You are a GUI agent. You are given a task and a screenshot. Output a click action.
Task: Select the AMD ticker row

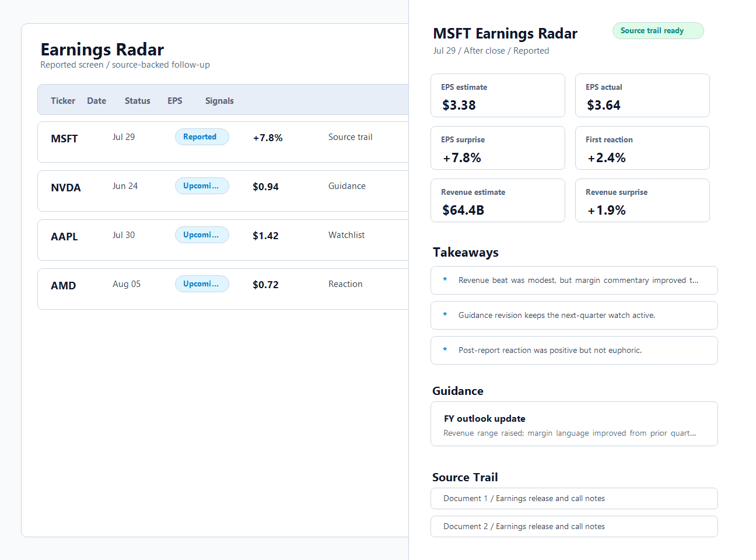[223, 289]
